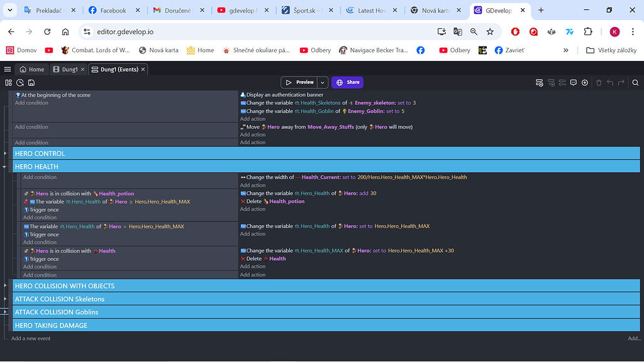This screenshot has width=644, height=362.
Task: Collapse the HERO HEALTH event group
Action: pyautogui.click(x=5, y=167)
